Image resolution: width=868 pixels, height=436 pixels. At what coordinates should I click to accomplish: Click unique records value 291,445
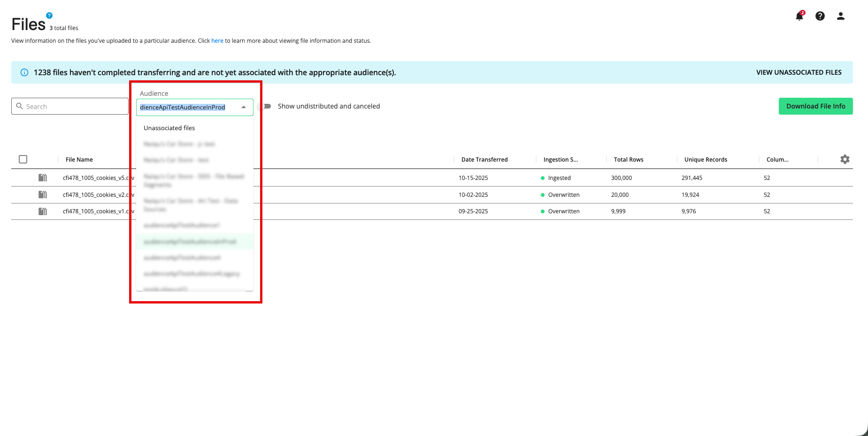pos(692,178)
